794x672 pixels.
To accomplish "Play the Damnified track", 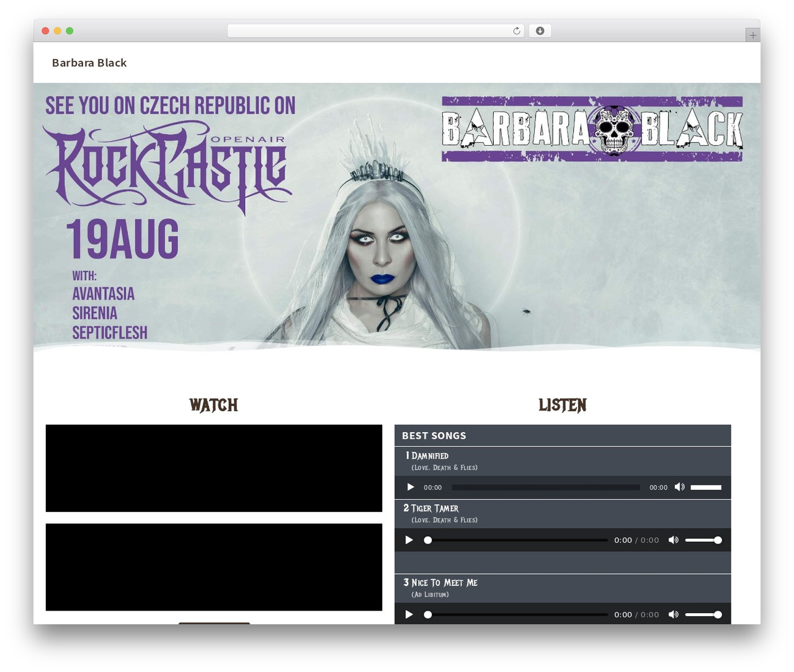I will (410, 487).
